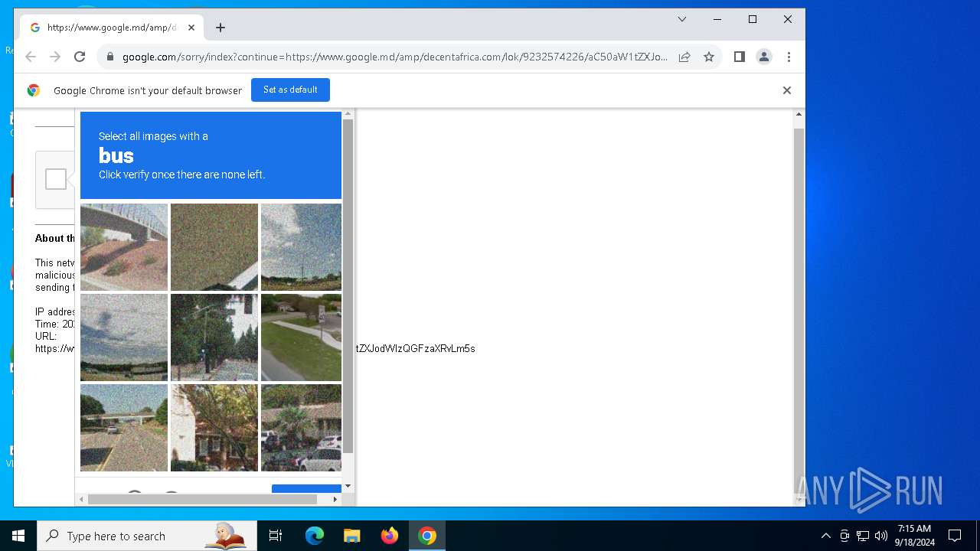The image size is (980, 551).
Task: Select the google.md/amp browser tab
Action: pos(113,28)
